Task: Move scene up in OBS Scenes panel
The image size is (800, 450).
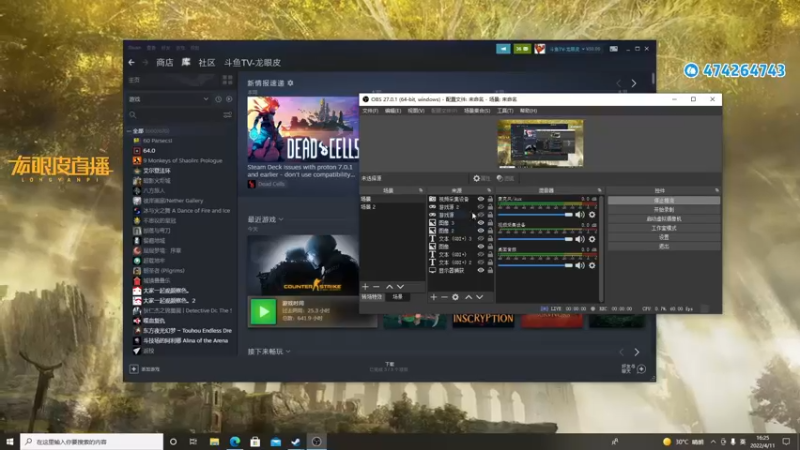Action: pyautogui.click(x=389, y=287)
